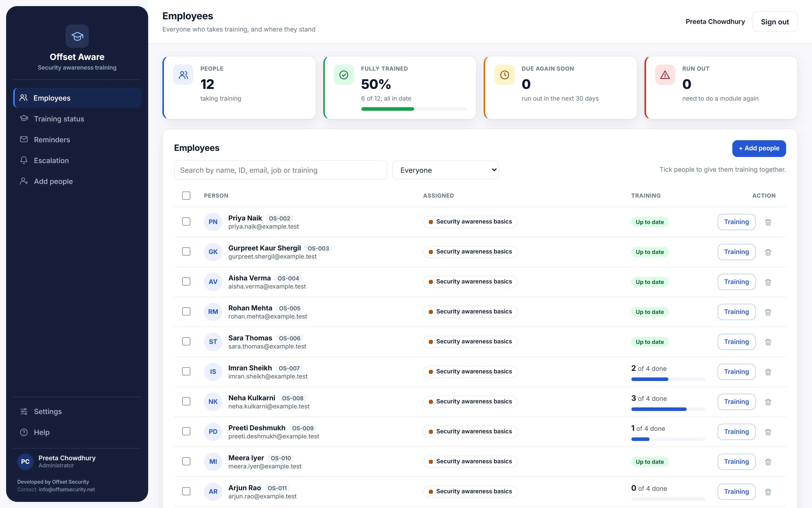
Task: Open Training for Preeti Deshmukh
Action: pos(736,432)
